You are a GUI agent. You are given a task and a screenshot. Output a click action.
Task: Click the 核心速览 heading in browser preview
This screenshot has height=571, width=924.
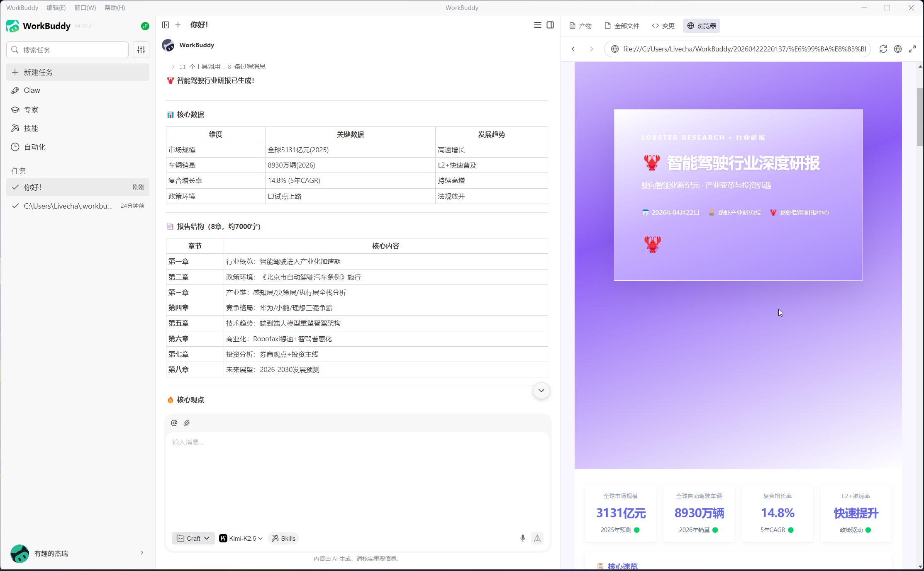pyautogui.click(x=622, y=566)
